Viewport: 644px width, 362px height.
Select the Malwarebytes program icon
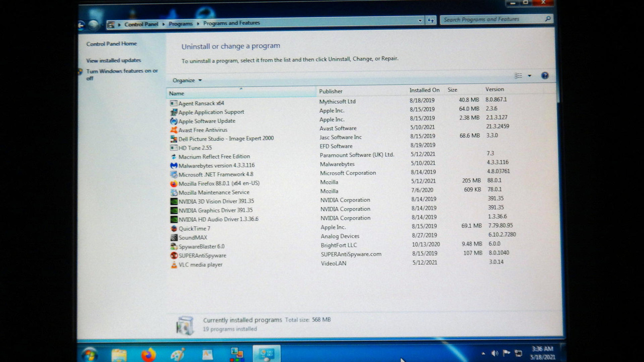pos(174,165)
